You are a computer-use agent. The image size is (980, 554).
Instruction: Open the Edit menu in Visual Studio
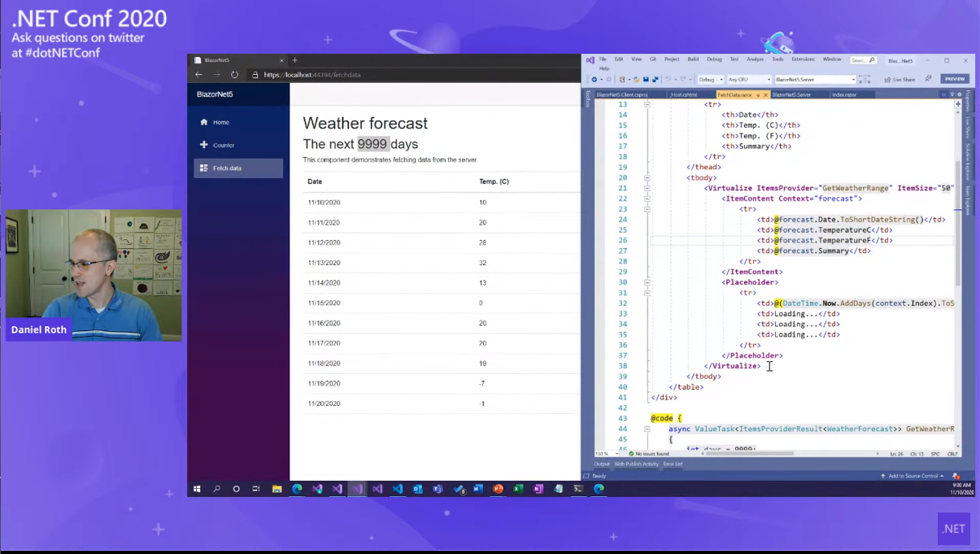[619, 59]
